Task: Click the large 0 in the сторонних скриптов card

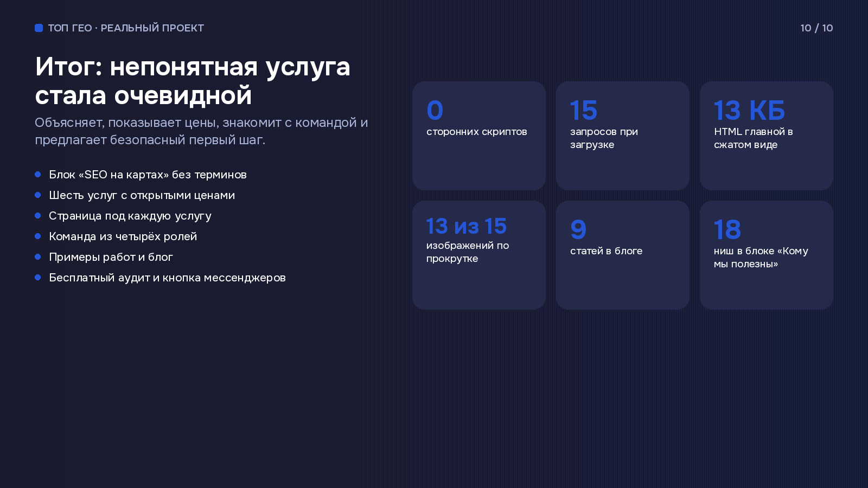Action: [435, 111]
